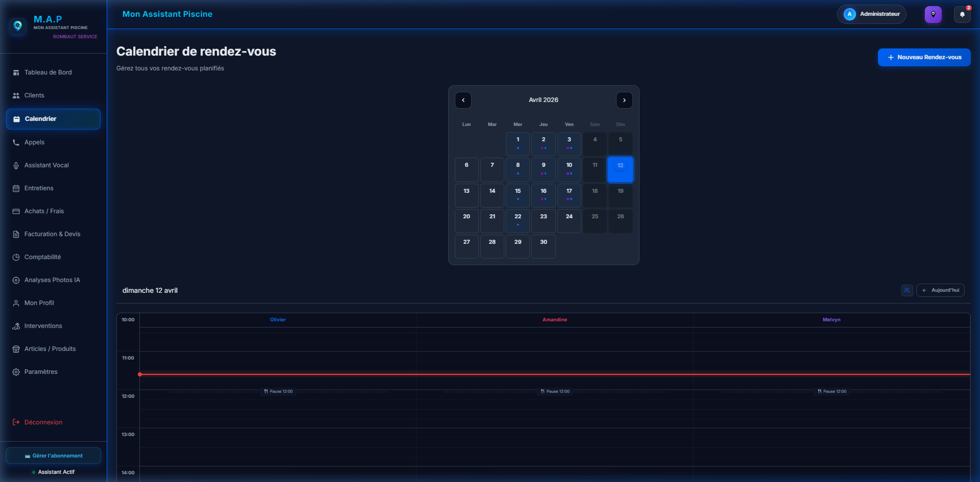Click the Administrateur avatar icon
Viewport: 980px width, 482px height.
849,14
